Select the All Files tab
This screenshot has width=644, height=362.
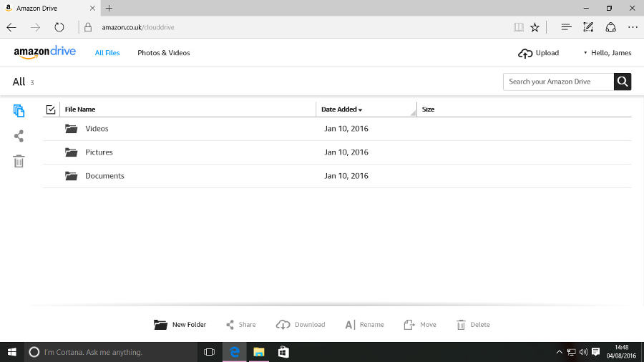tap(107, 53)
